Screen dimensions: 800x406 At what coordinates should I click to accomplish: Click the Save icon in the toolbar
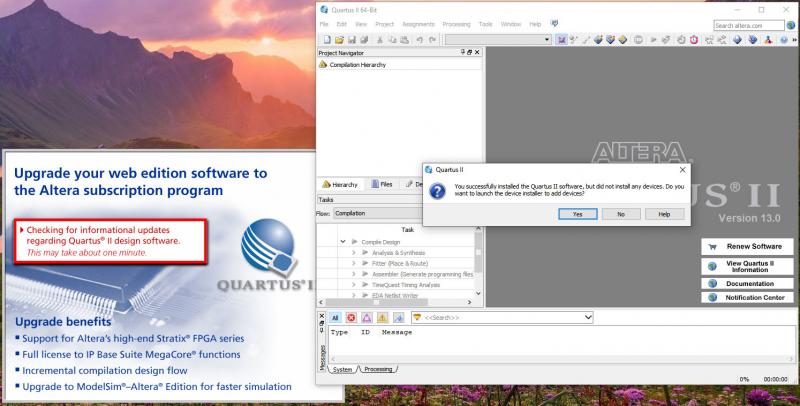point(350,38)
